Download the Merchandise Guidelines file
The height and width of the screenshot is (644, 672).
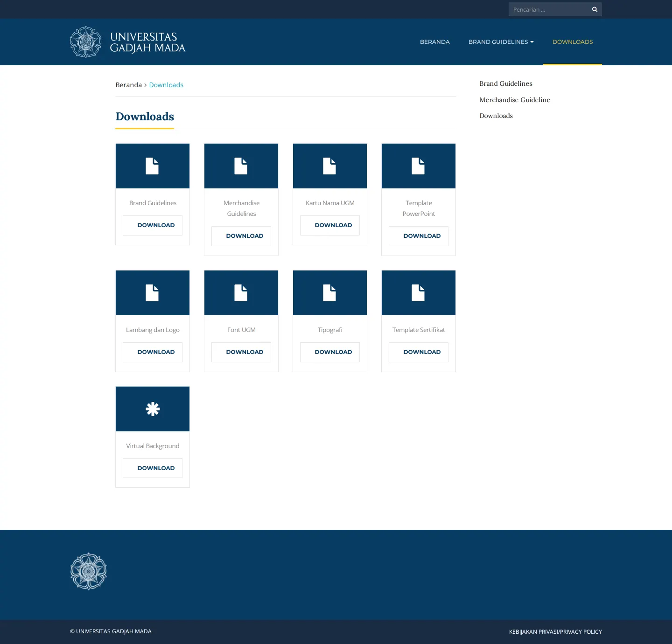pos(241,236)
